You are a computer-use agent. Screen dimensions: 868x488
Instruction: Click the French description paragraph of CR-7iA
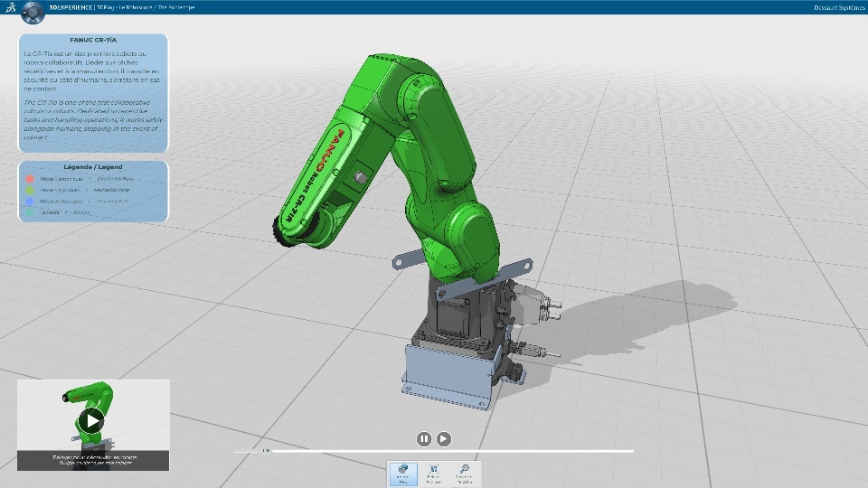click(92, 70)
